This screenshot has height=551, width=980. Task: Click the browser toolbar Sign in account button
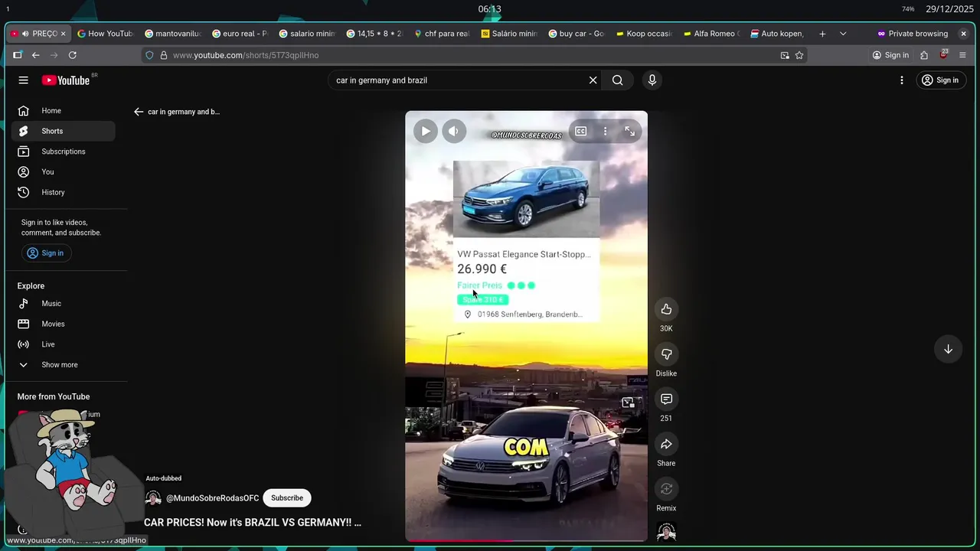point(890,55)
